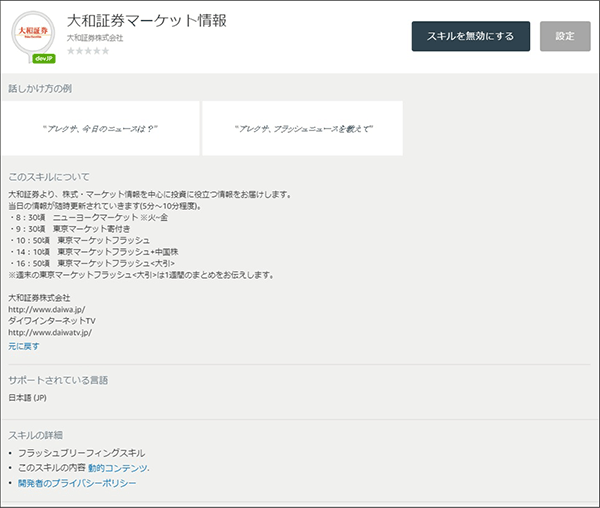
Task: Click the このスキルについて heading
Action: (x=49, y=177)
